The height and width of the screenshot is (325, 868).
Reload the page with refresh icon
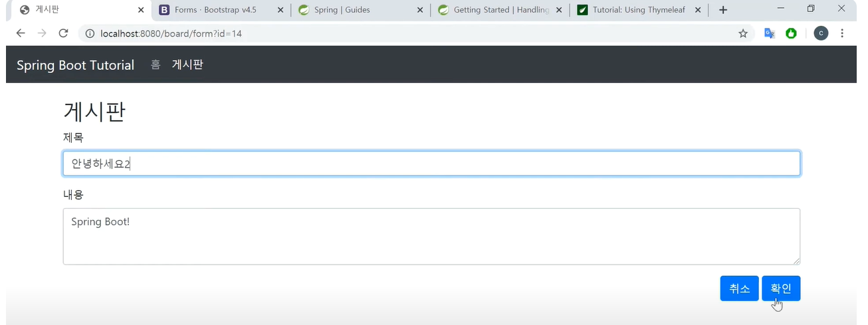click(x=63, y=33)
